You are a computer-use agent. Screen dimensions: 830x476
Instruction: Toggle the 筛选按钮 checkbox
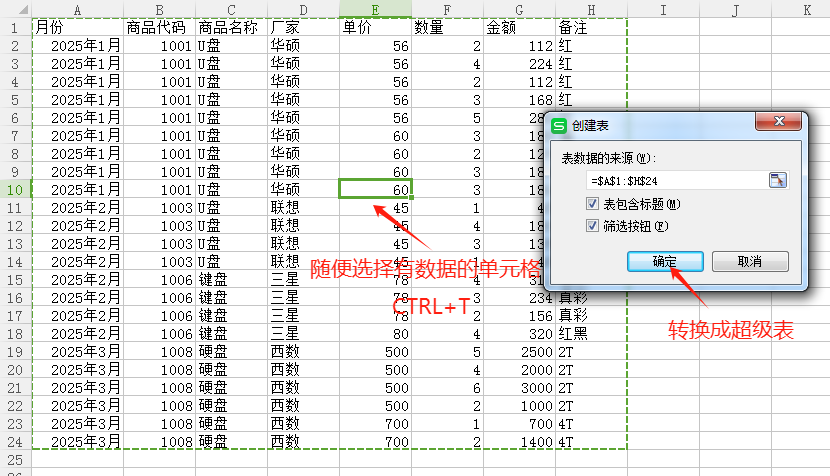pyautogui.click(x=594, y=226)
